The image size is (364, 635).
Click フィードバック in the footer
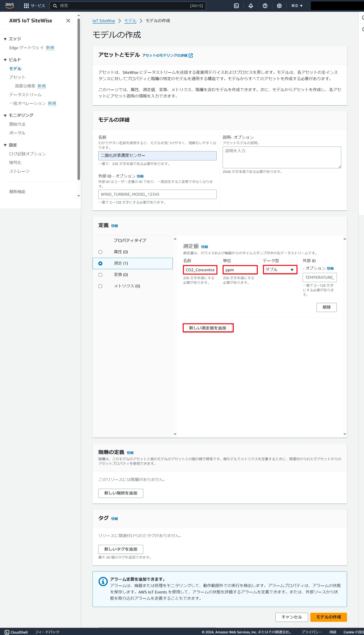[x=47, y=632]
